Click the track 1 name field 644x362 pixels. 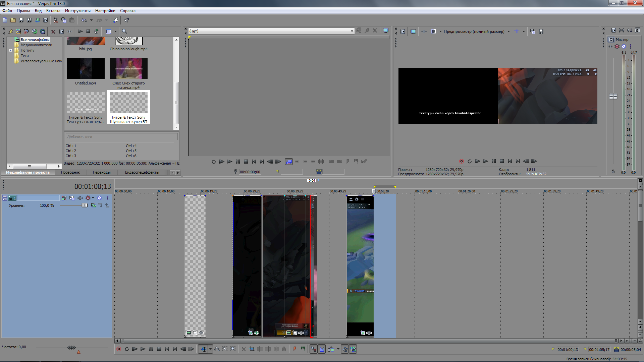[x=38, y=198]
